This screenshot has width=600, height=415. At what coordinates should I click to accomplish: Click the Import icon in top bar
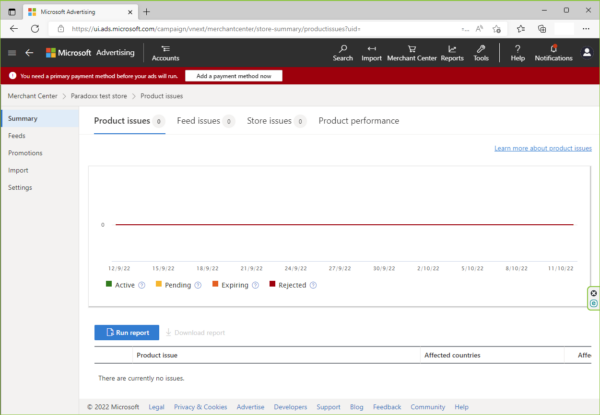[x=372, y=53]
